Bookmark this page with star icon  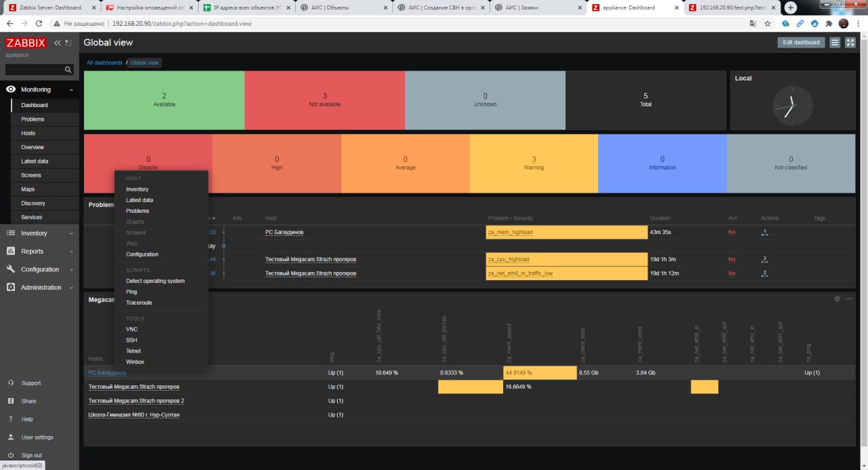(x=768, y=23)
